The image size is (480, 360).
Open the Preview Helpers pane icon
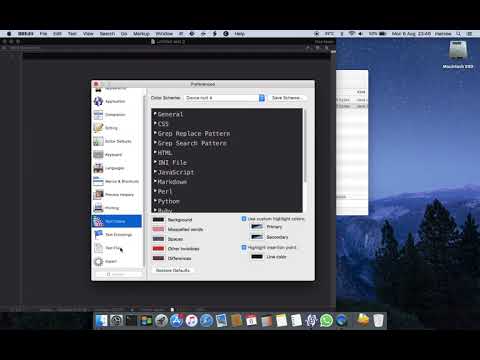[x=98, y=194]
